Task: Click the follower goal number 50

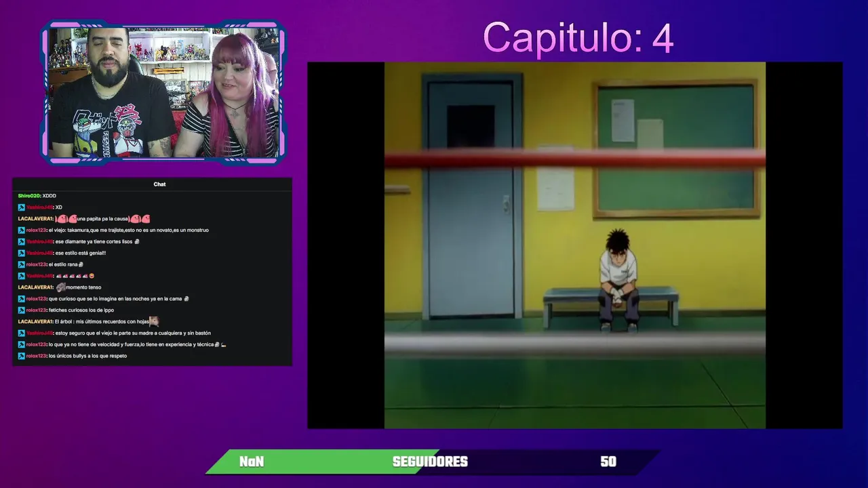Action: coord(608,462)
